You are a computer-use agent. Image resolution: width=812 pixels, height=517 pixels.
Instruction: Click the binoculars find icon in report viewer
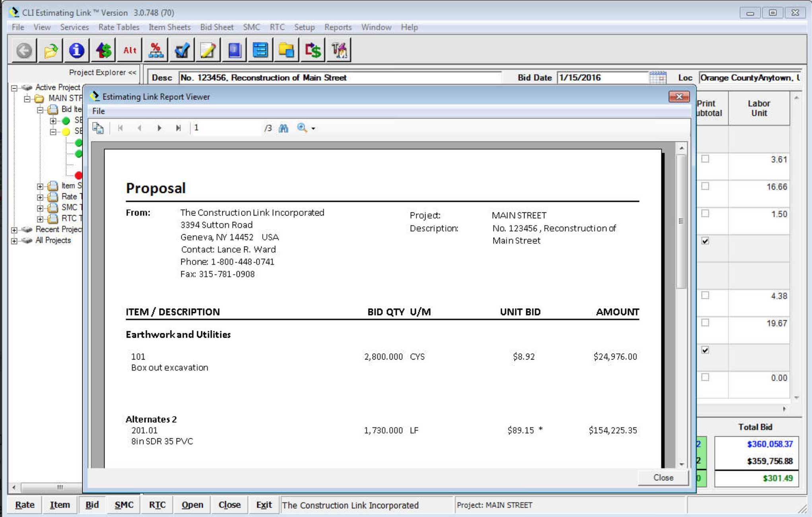coord(284,128)
